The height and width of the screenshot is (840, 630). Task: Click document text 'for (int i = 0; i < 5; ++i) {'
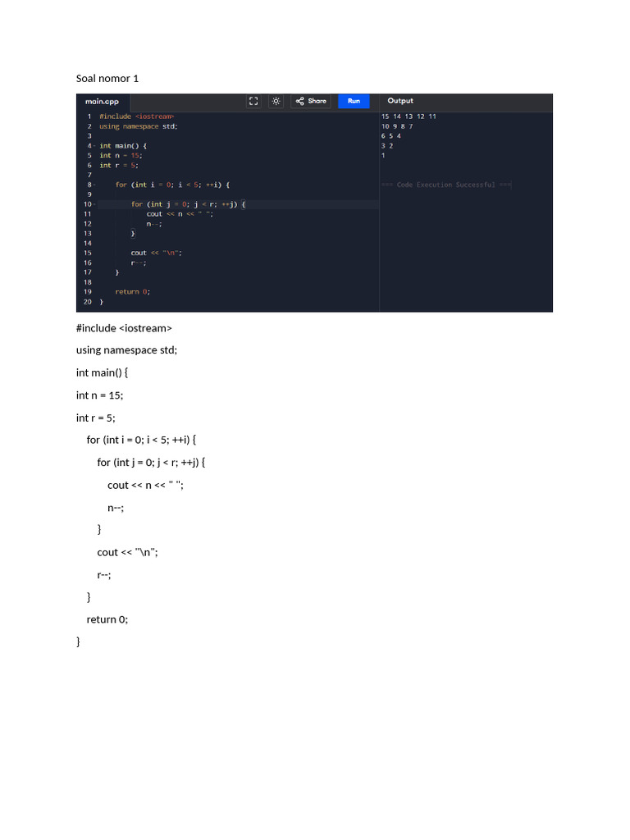(141, 440)
